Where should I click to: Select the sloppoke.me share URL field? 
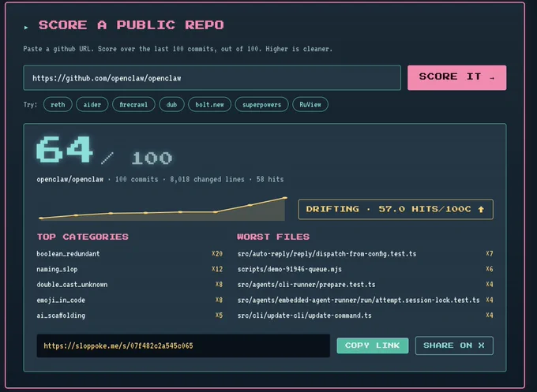183,345
